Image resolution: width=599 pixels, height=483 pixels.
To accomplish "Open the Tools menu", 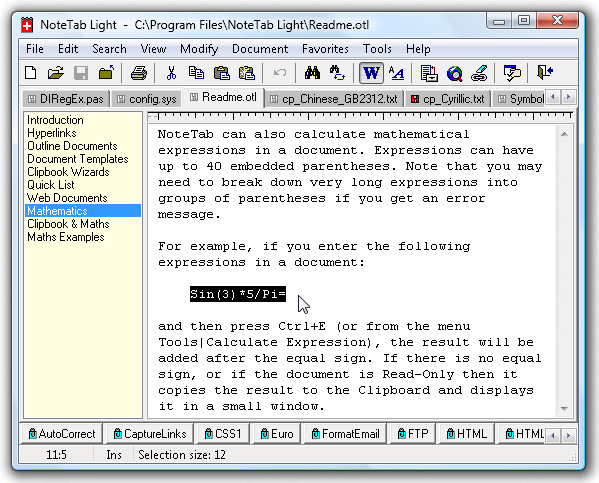I will [377, 49].
